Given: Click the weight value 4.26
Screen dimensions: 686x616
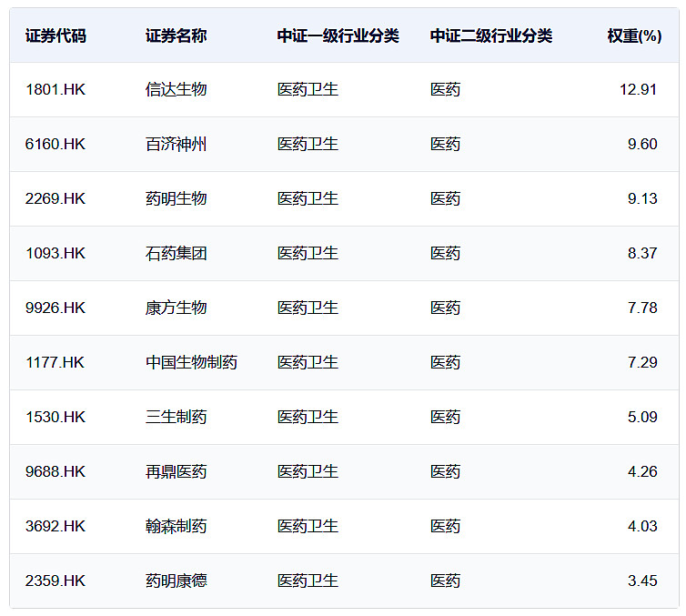Looking at the screenshot, I should 642,471.
